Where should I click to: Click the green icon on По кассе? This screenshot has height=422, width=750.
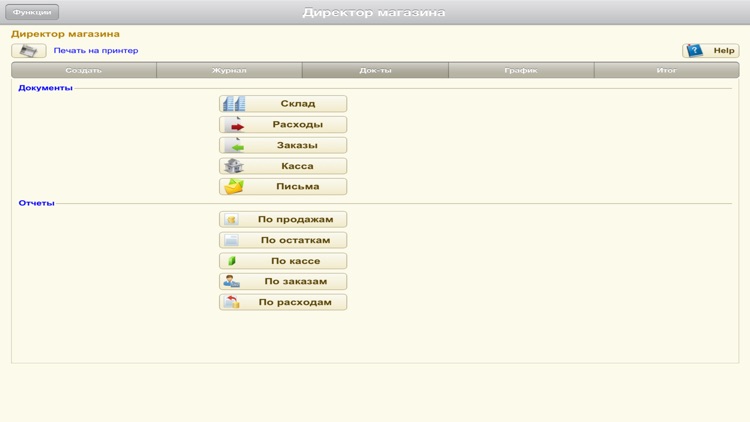tap(232, 261)
